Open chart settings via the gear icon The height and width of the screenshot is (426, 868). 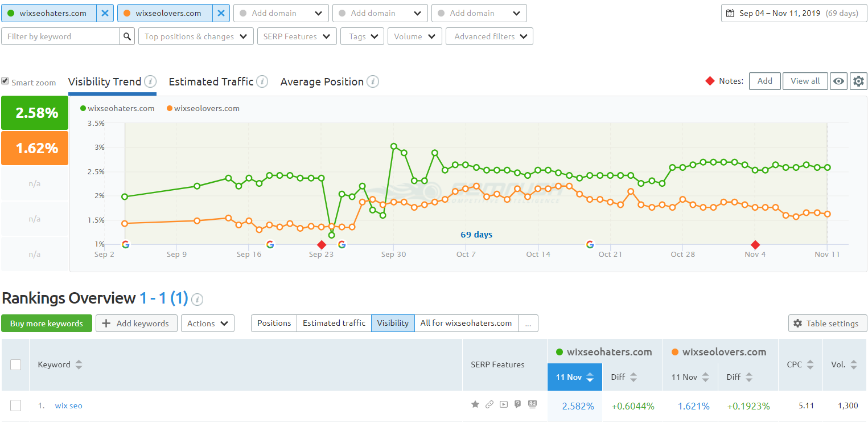click(858, 81)
